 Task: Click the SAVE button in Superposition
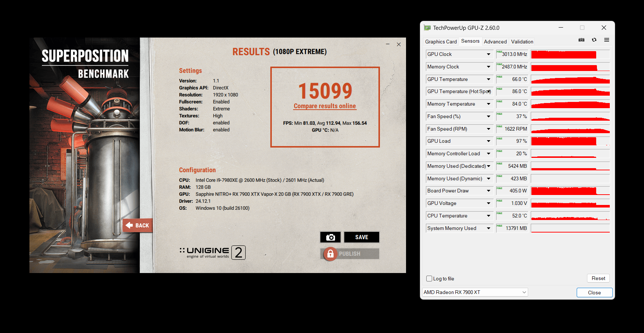(362, 237)
